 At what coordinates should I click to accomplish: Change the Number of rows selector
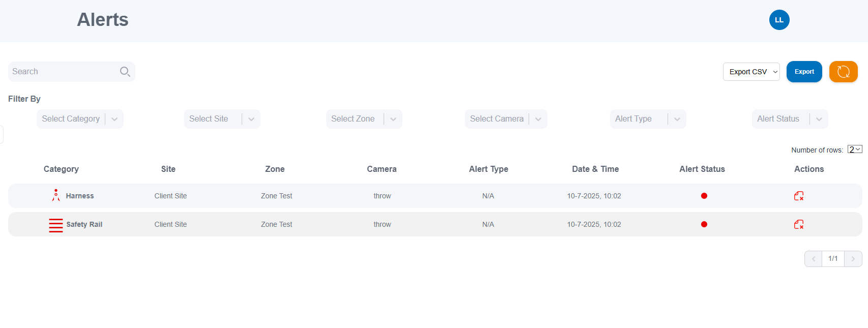coord(855,150)
